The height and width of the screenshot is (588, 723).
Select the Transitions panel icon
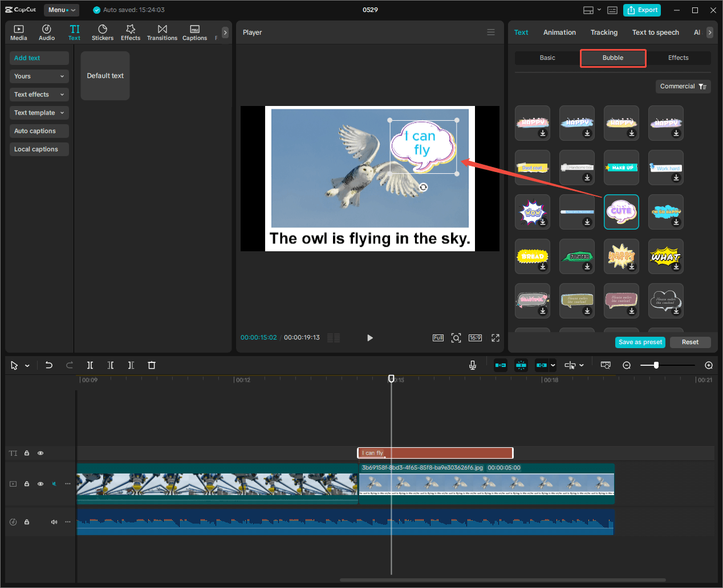coord(162,32)
